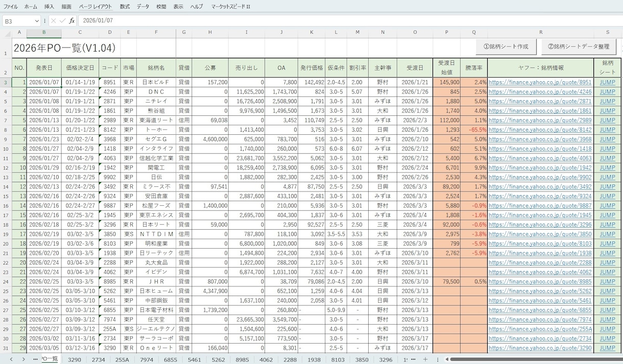Click the dots handle left of horizontal scrollbar

click(439, 359)
